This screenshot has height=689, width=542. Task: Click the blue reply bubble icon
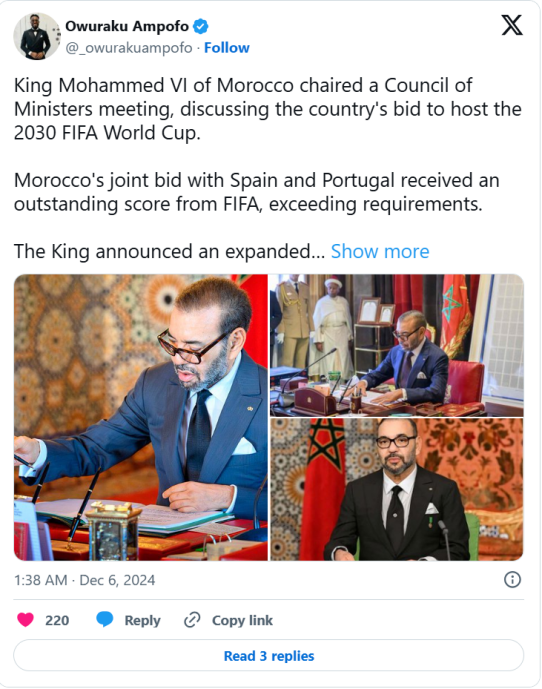[105, 620]
